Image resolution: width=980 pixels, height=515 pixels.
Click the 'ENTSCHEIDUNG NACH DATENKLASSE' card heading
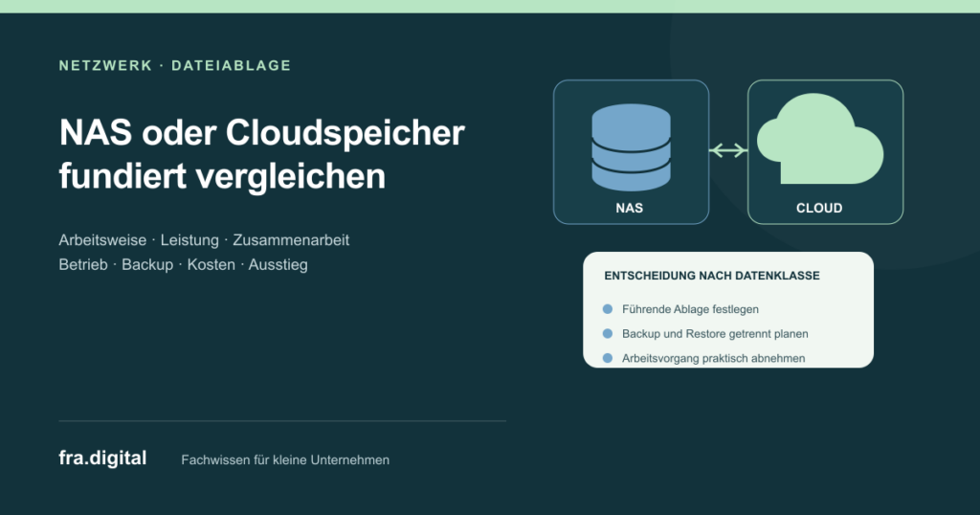[712, 276]
